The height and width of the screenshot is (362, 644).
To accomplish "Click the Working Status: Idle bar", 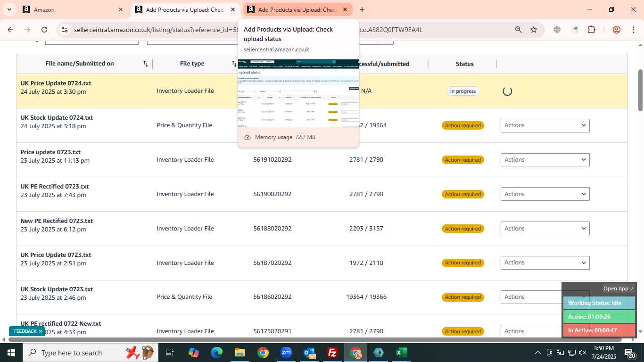I will [x=599, y=303].
